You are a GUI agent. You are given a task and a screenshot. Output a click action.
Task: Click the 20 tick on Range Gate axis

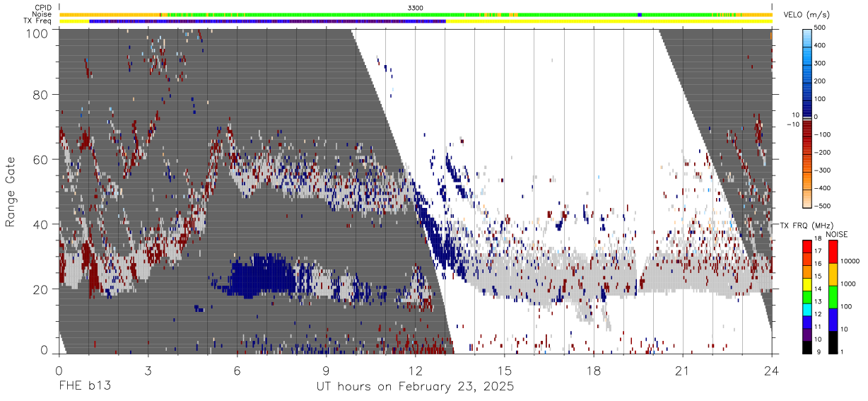click(x=40, y=289)
